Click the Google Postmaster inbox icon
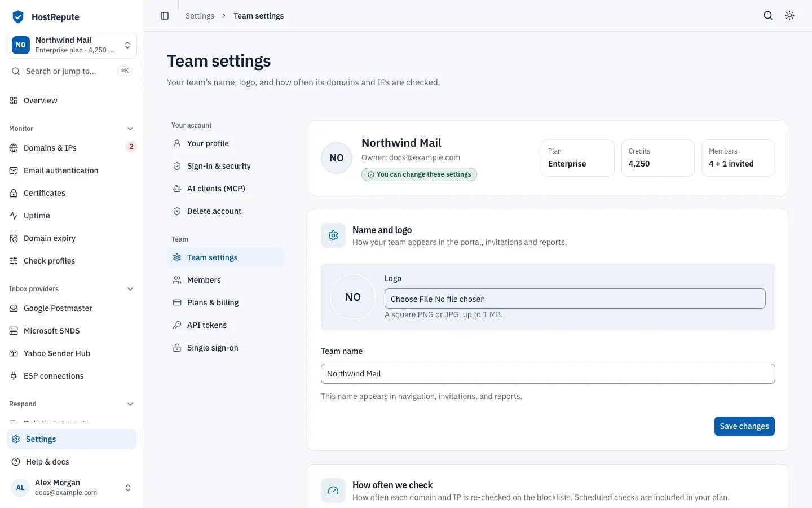 point(14,308)
